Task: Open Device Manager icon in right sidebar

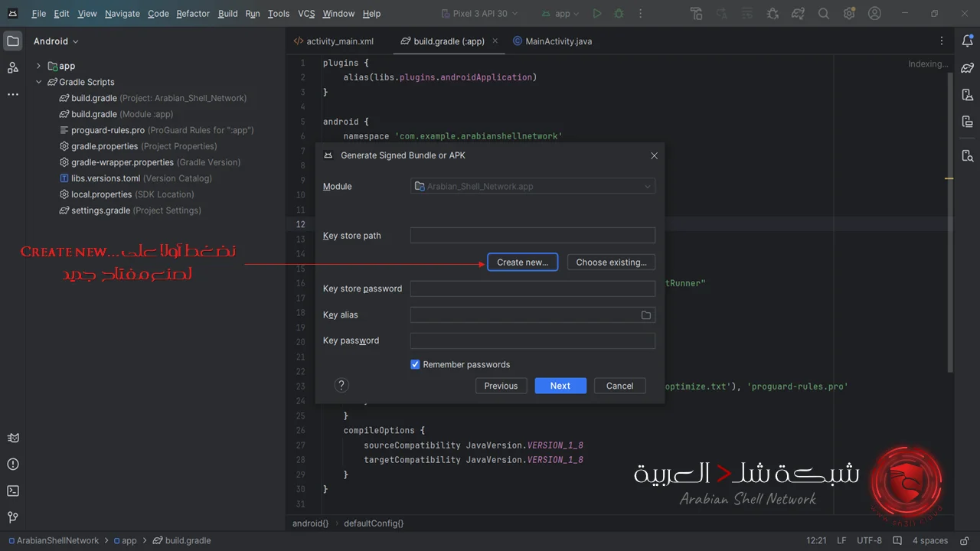Action: (967, 95)
